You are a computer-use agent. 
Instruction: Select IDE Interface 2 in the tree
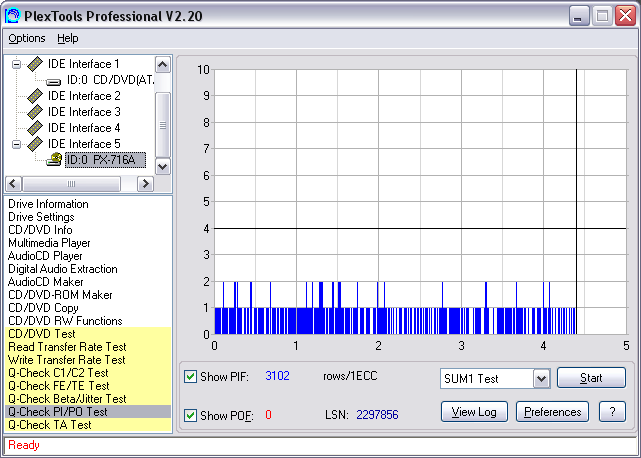84,96
